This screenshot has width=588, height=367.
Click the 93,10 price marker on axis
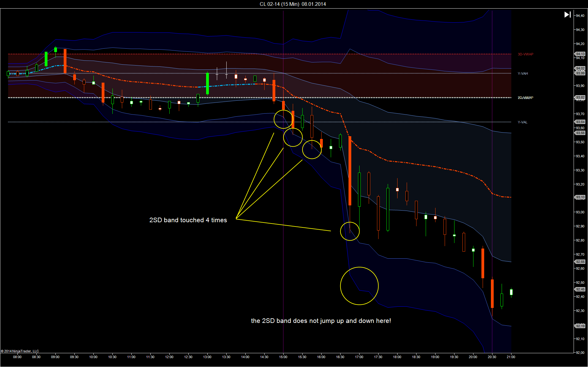click(580, 197)
